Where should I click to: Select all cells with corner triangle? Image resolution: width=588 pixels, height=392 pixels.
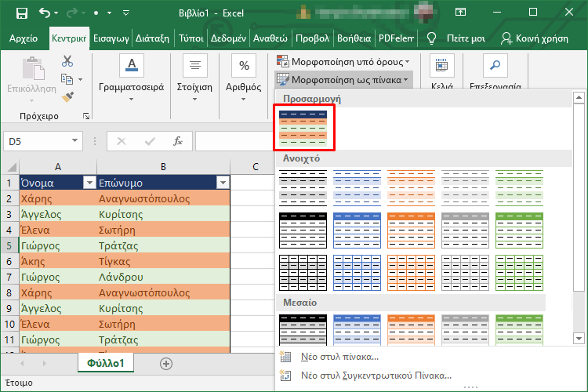pos(10,166)
